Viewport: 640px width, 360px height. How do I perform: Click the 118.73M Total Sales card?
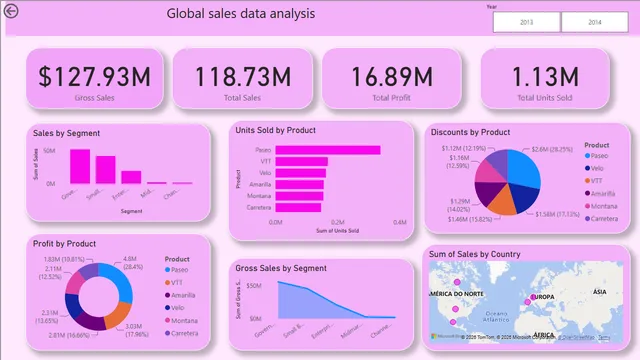point(243,78)
